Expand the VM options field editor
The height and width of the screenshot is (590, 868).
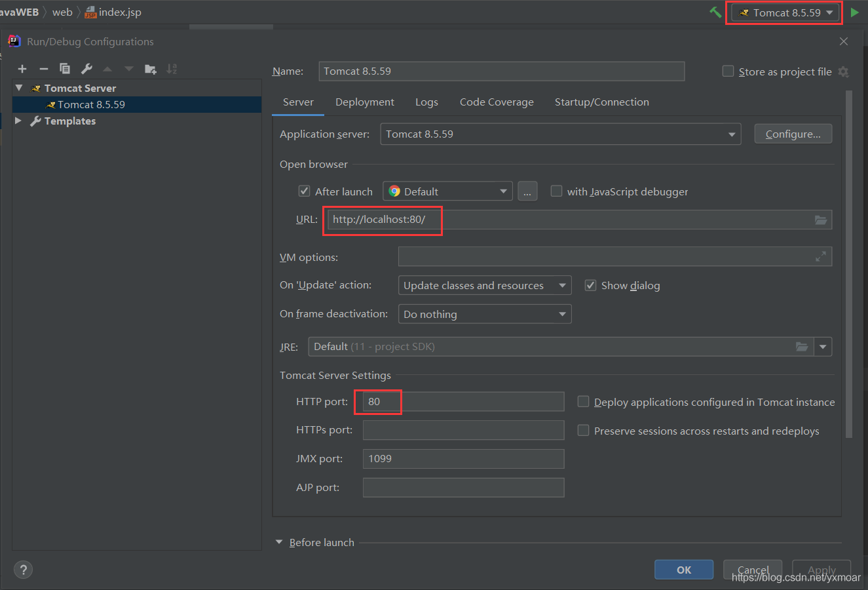[821, 257]
